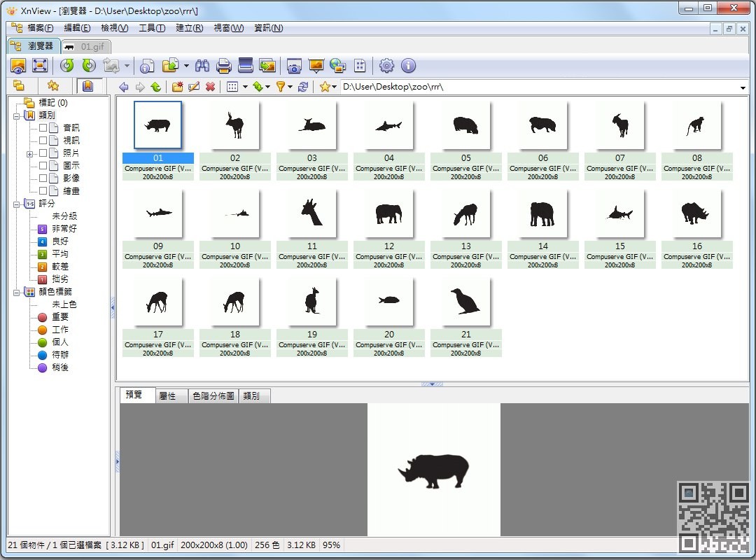Rotate image clockwise
756x560 pixels.
click(89, 66)
